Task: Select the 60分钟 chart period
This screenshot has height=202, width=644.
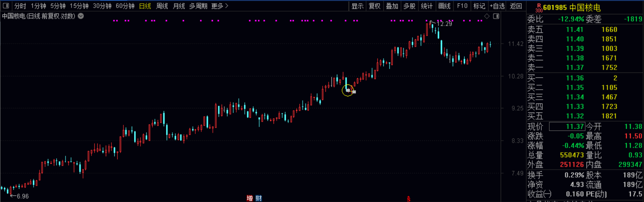Action: coord(125,6)
